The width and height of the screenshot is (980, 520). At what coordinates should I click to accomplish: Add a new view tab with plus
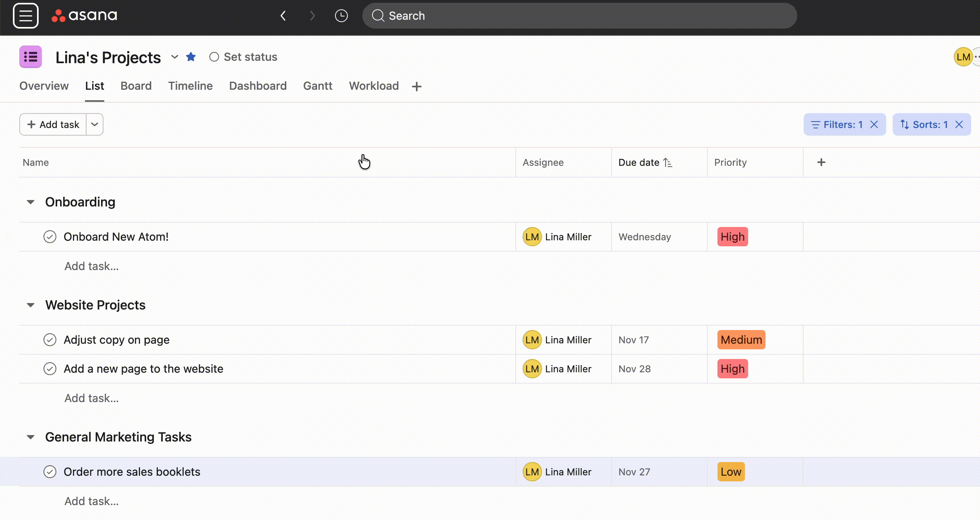click(x=417, y=86)
